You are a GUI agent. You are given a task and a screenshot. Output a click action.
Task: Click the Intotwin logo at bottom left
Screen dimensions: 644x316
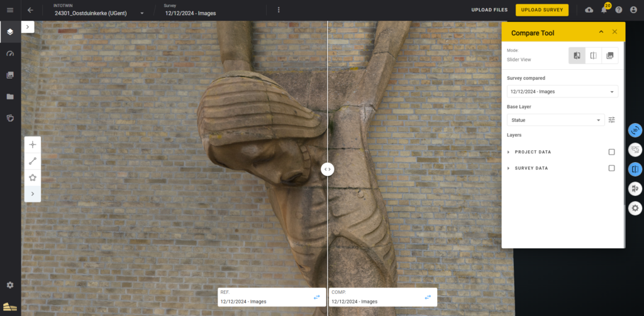pos(10,307)
